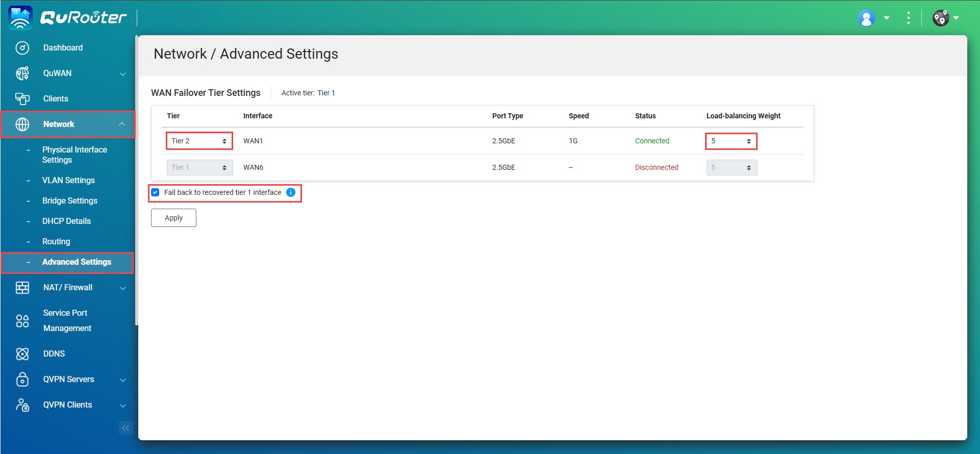Open the user account avatar menu
Image resolution: width=980 pixels, height=454 pixels.
(x=866, y=18)
